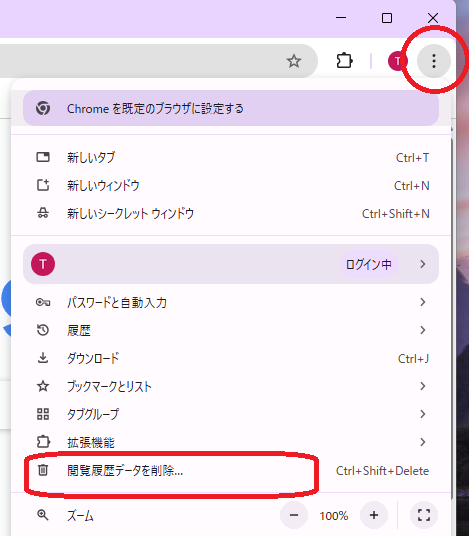The height and width of the screenshot is (536, 469).
Task: Expand the profile row chevron
Action: point(423,264)
